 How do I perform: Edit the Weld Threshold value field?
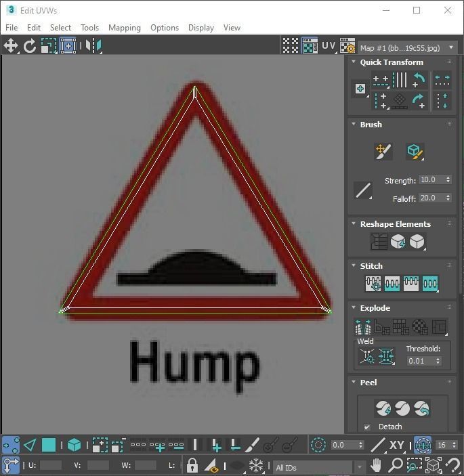(421, 361)
